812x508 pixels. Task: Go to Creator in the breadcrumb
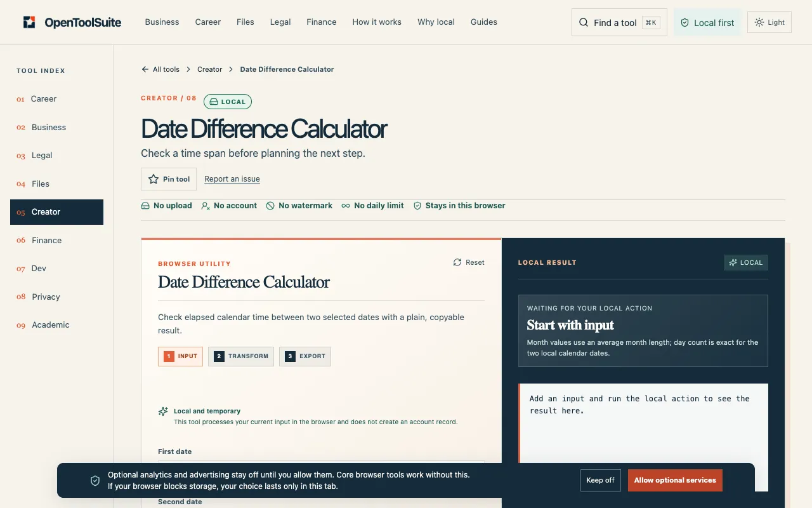[210, 69]
